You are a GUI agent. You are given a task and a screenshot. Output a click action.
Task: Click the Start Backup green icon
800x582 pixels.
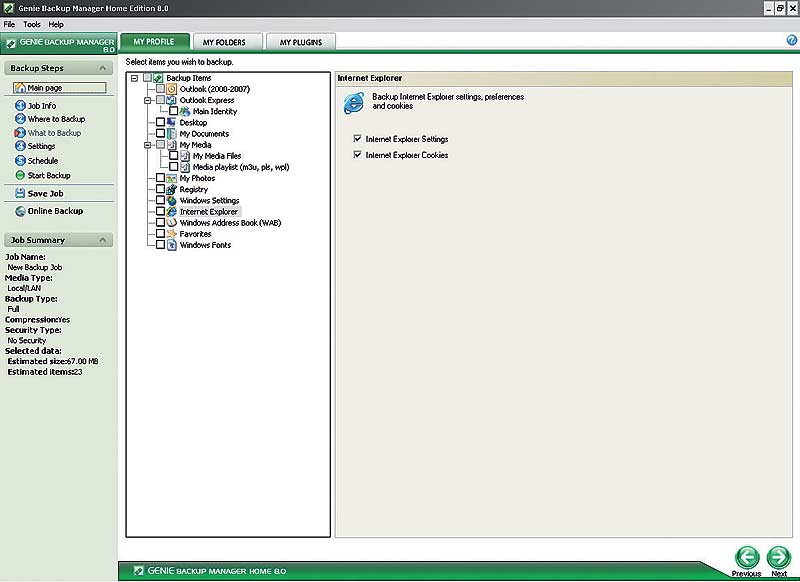[x=20, y=175]
